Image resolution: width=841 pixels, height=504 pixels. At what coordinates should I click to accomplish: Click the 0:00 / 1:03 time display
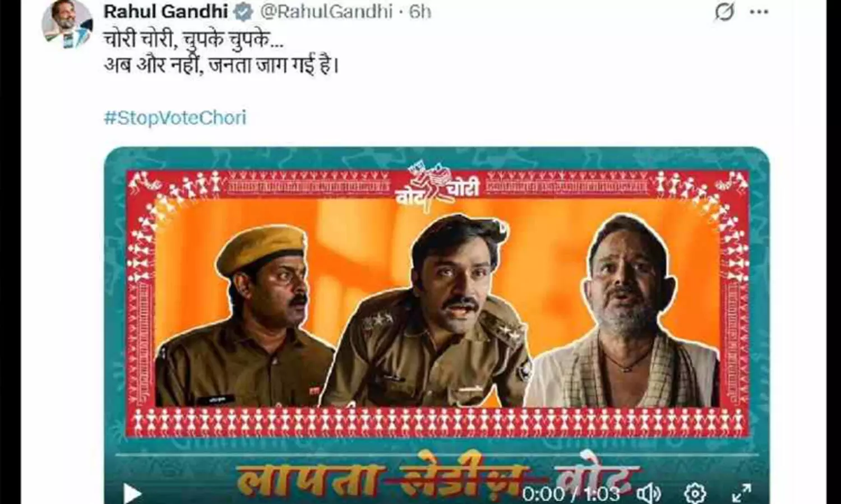[571, 494]
